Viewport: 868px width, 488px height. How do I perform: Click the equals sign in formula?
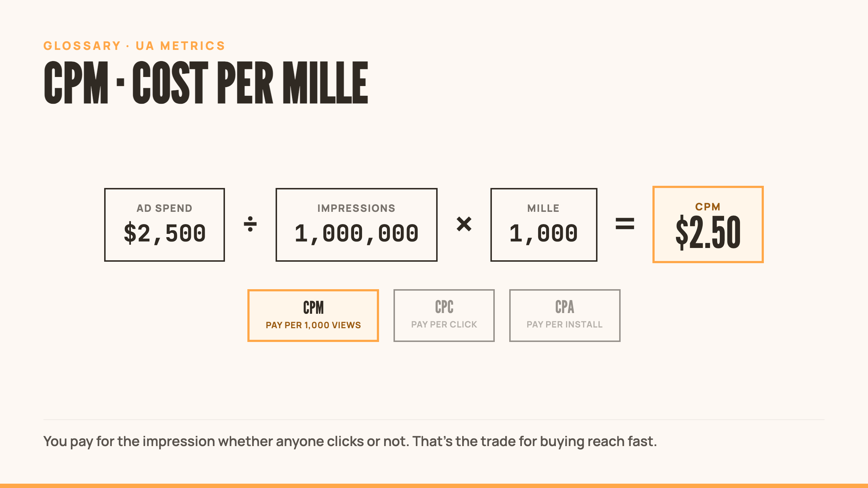pos(625,223)
